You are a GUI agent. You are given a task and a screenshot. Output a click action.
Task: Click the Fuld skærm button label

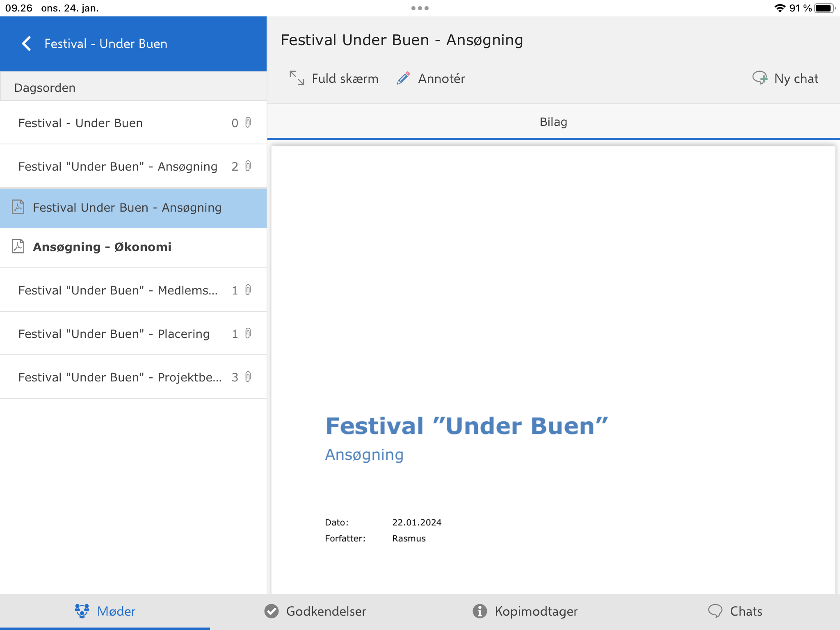click(x=345, y=78)
